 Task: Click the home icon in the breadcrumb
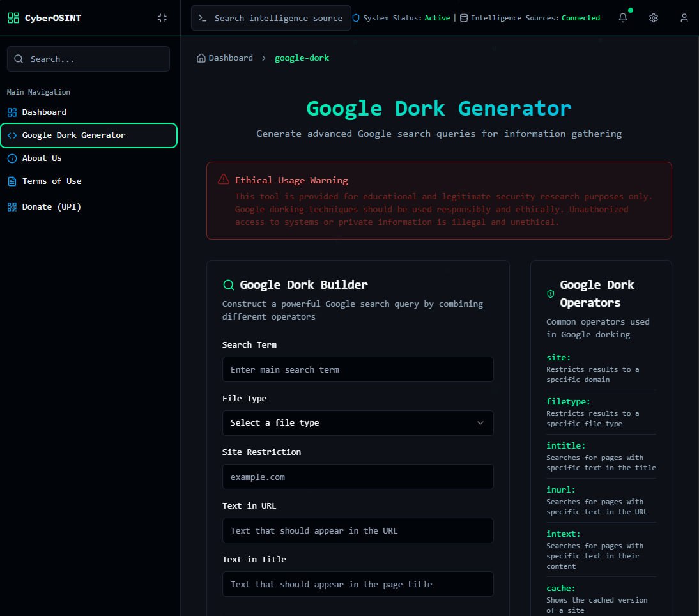click(201, 58)
